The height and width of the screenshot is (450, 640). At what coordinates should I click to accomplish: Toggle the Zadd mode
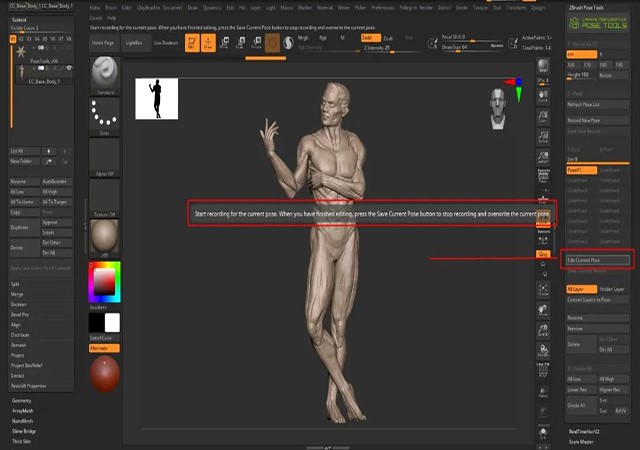pos(369,37)
